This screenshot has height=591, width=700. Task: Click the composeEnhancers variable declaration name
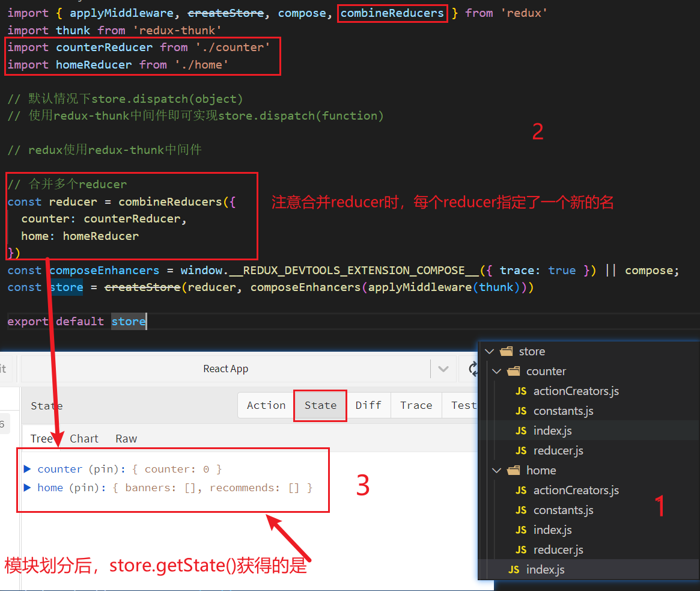pos(104,271)
